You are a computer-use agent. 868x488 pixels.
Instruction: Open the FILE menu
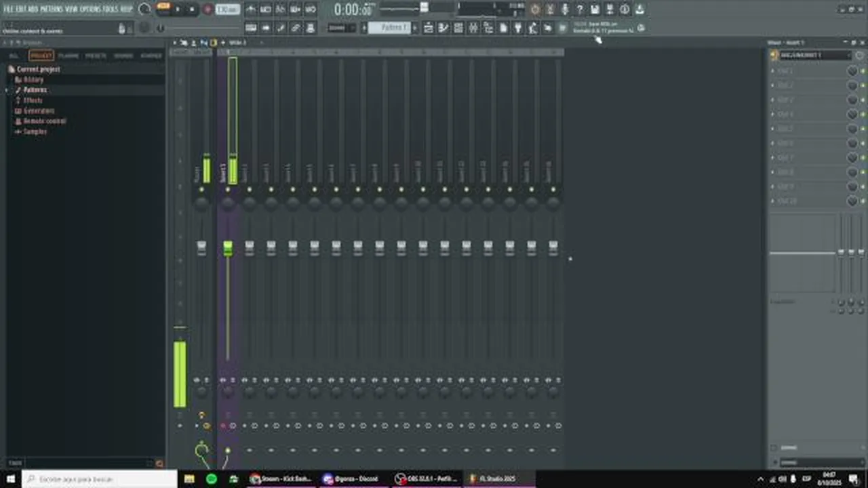[x=9, y=9]
